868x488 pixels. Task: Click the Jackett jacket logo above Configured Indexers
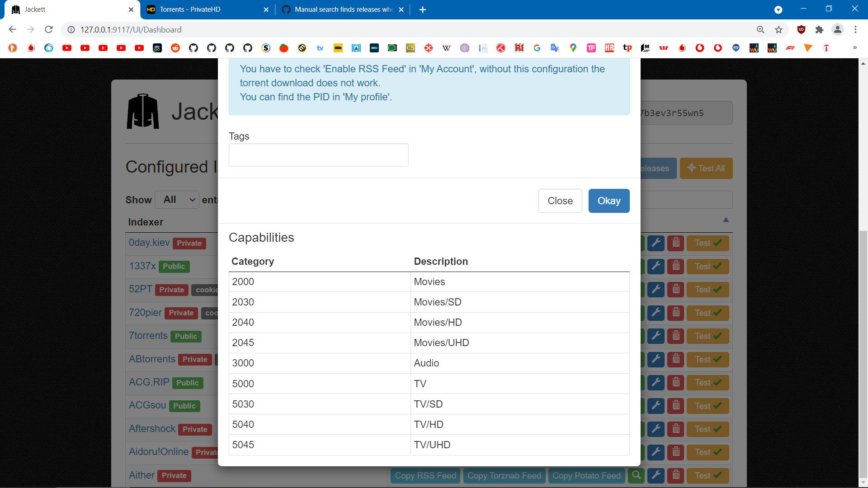[143, 111]
